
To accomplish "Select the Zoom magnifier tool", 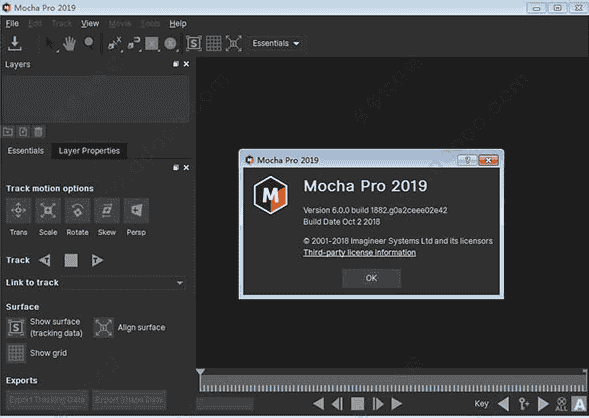I will [x=89, y=43].
